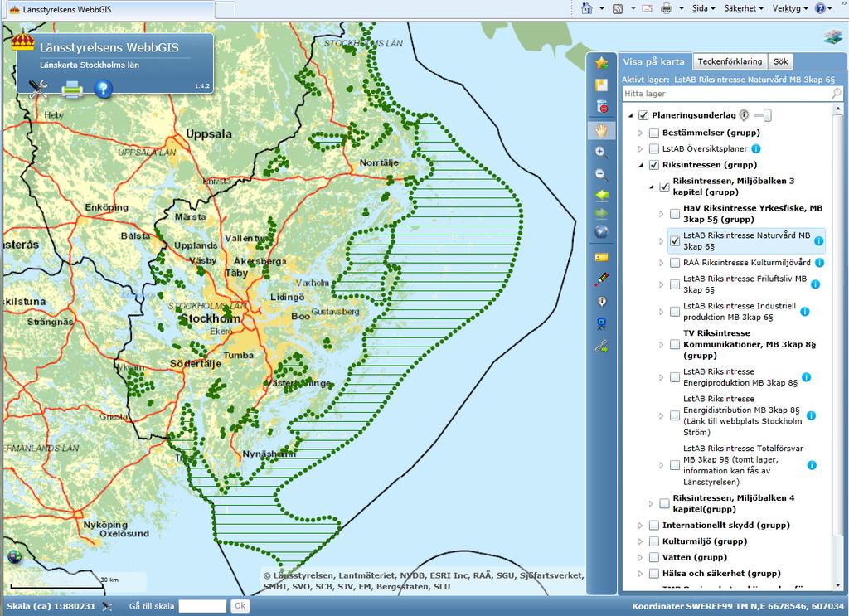Focus the Gå till skala input field
The width and height of the screenshot is (849, 616).
point(202,606)
